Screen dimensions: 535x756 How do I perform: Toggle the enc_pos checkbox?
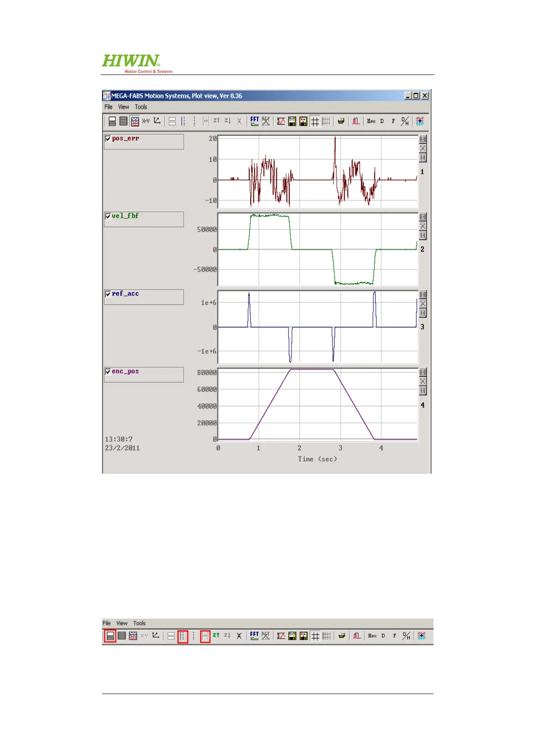point(108,372)
